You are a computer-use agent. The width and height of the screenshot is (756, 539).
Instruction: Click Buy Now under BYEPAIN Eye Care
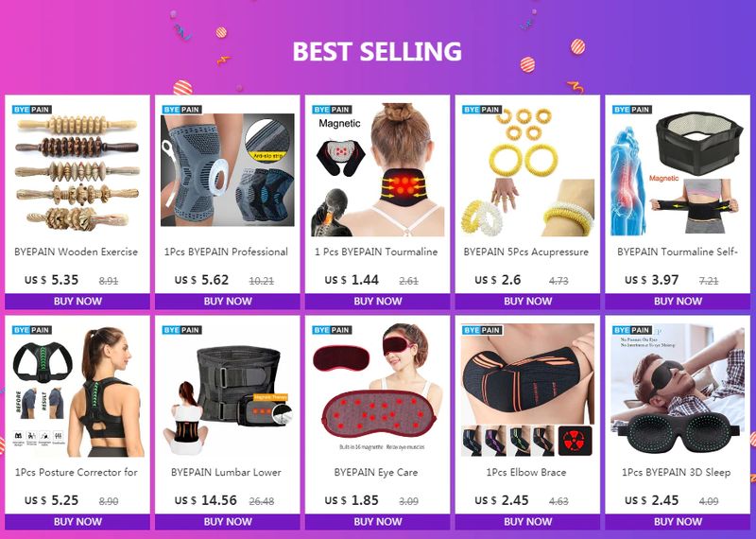[377, 522]
